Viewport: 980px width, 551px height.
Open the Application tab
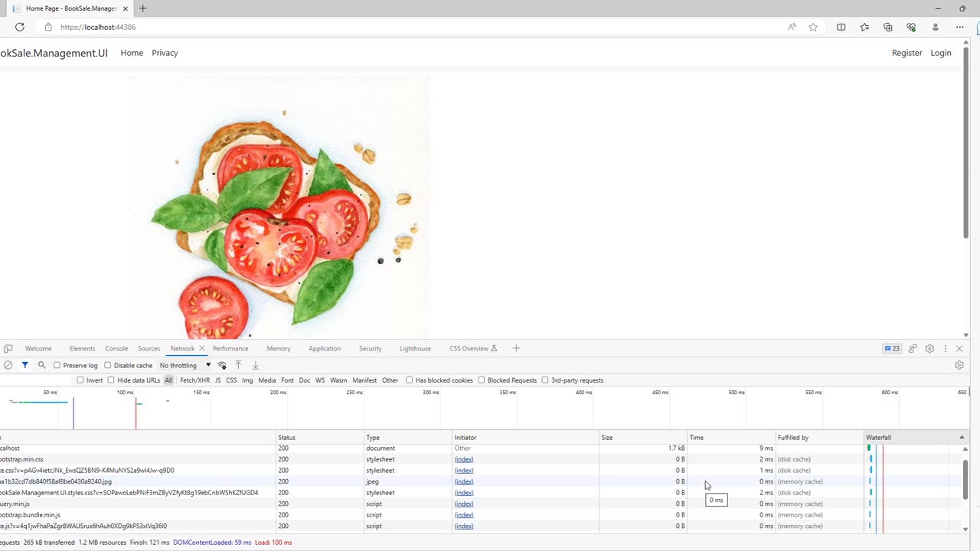point(325,348)
